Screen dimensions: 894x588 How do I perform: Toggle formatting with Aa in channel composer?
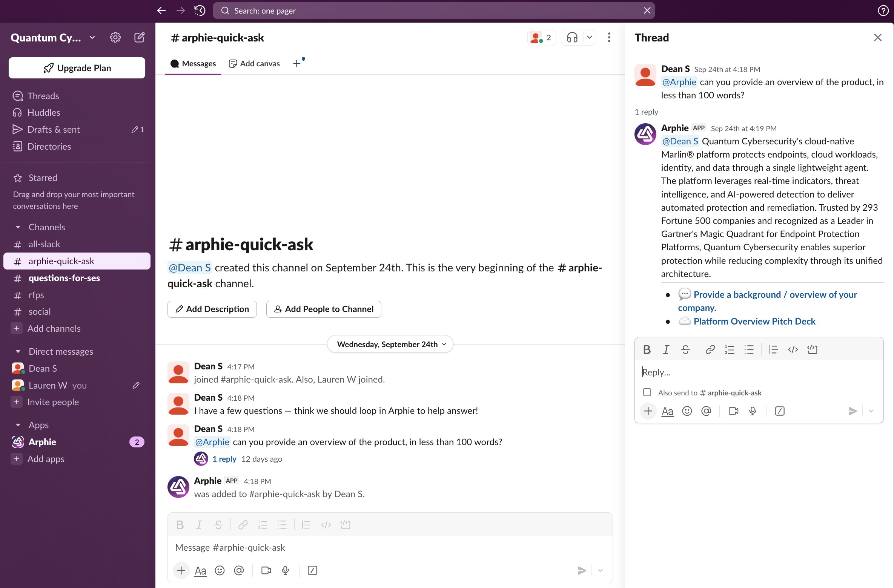coord(200,570)
